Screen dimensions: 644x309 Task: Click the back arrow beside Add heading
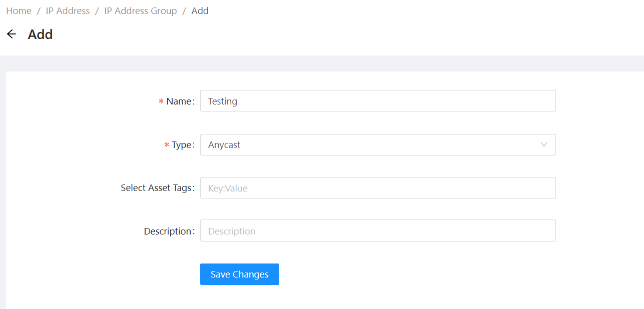tap(11, 34)
